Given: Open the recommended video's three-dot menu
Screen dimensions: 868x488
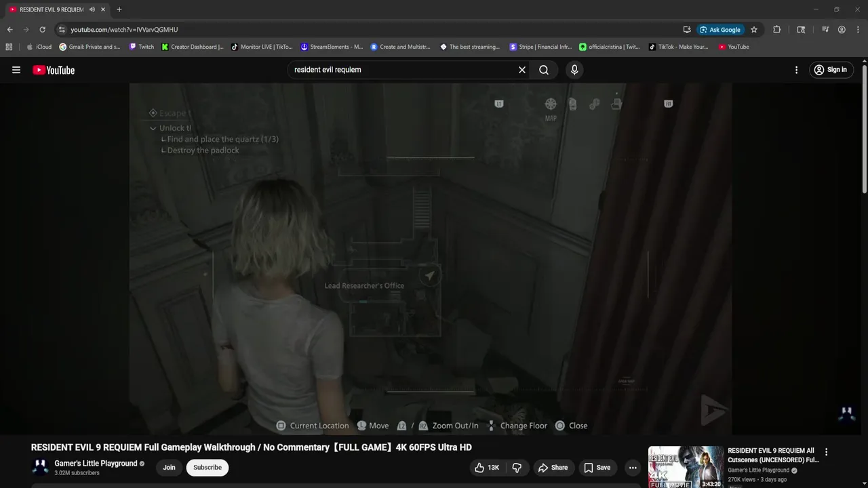Looking at the screenshot, I should [826, 452].
